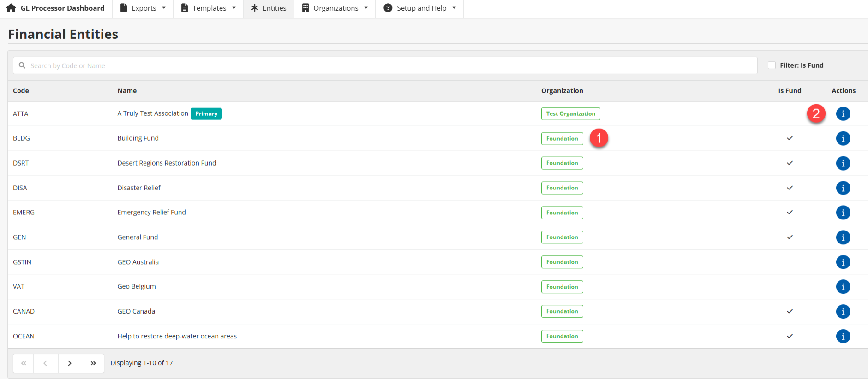Screen dimensions: 868x379
Task: Jump to last page of results
Action: tap(93, 363)
